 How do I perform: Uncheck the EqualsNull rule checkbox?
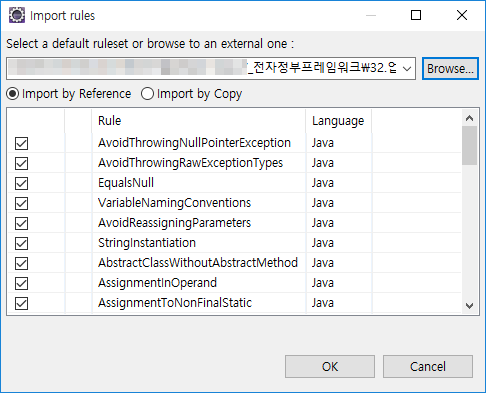pos(21,183)
